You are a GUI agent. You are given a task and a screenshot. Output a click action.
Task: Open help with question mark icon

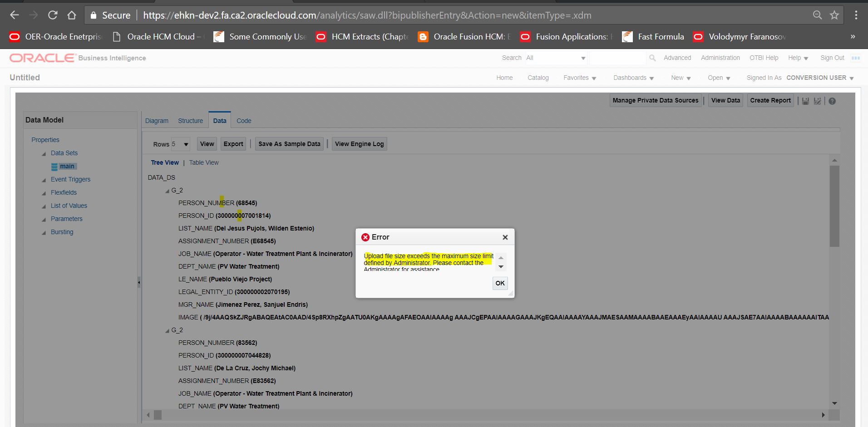coord(832,101)
